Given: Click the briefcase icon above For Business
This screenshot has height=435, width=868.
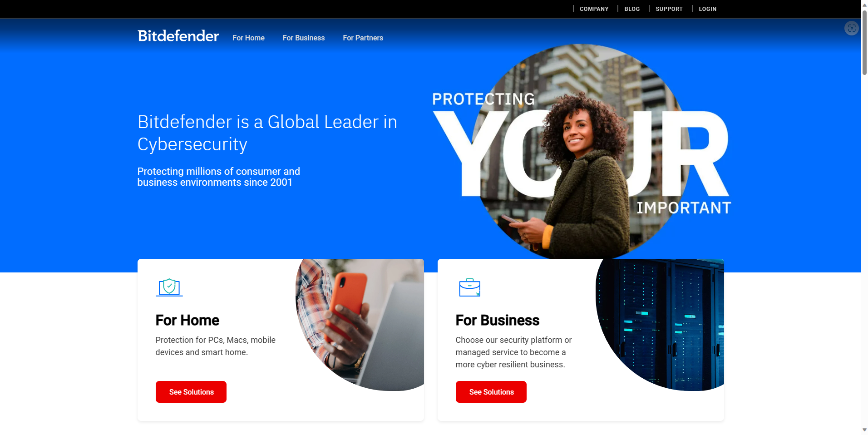Looking at the screenshot, I should click(469, 287).
